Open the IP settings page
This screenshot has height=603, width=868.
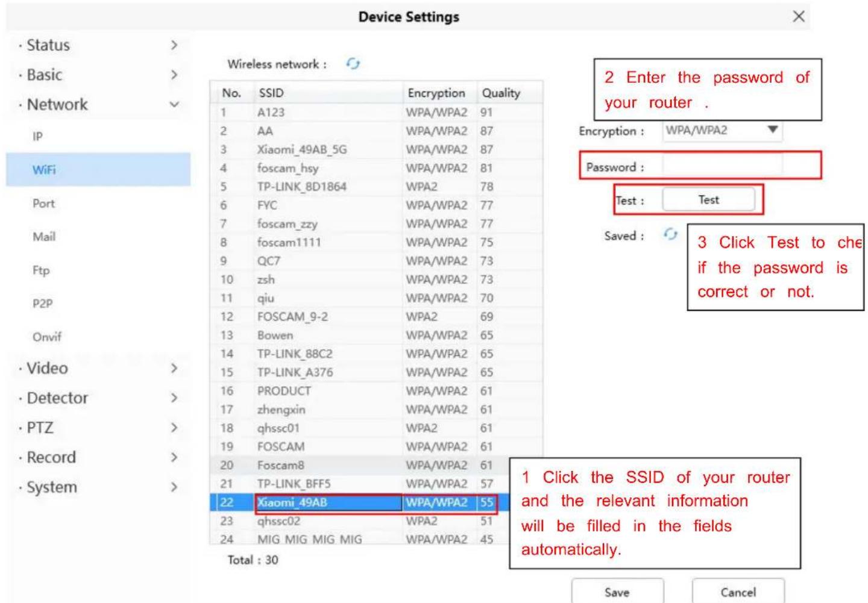coord(98,137)
